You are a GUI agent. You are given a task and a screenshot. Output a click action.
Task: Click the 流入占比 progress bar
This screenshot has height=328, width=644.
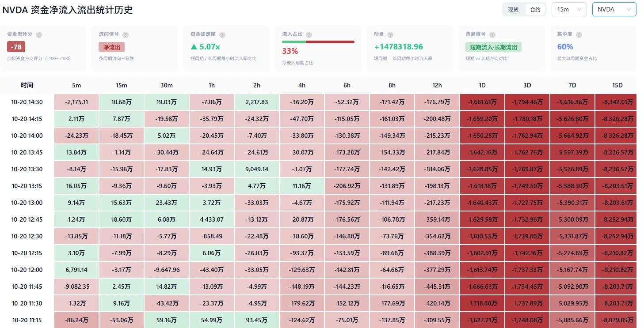click(318, 42)
